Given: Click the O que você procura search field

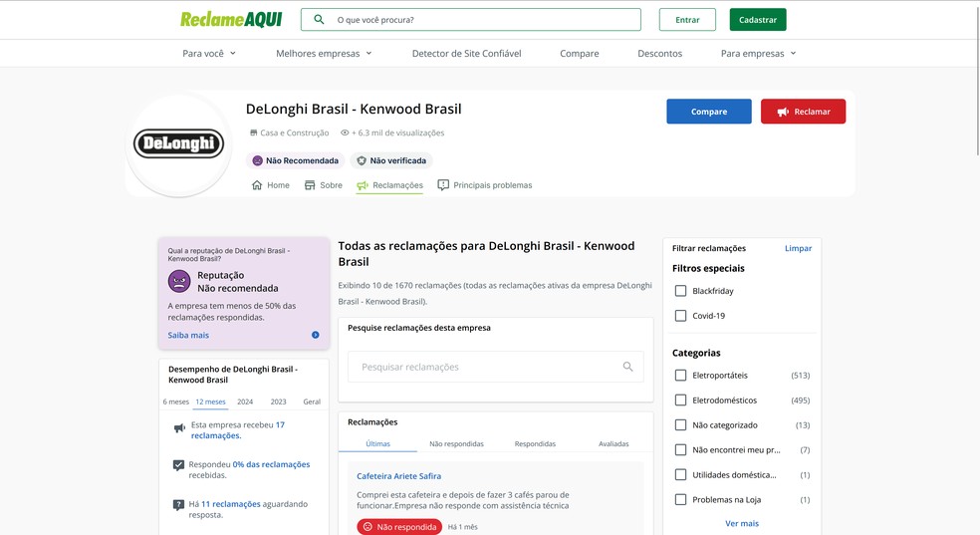Looking at the screenshot, I should [x=471, y=19].
